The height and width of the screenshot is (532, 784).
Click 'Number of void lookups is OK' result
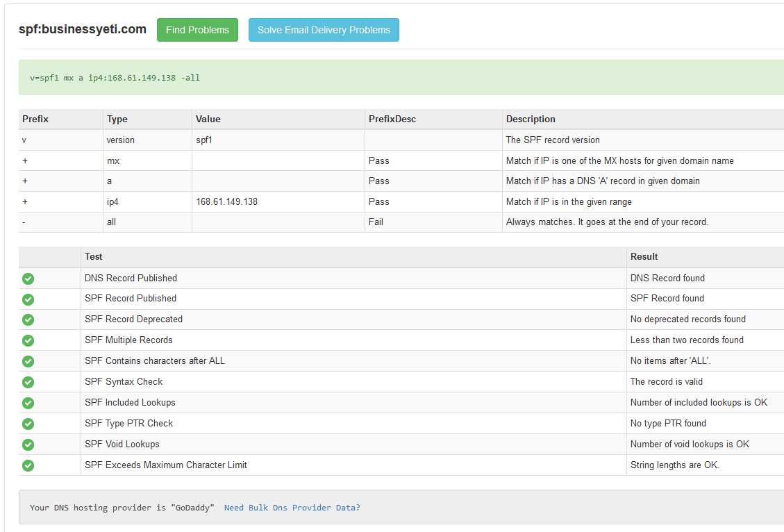[690, 444]
